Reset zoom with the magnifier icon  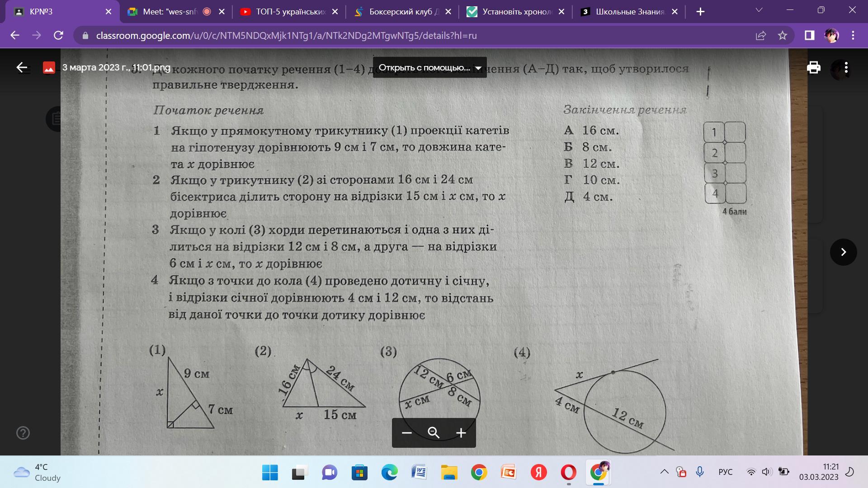pyautogui.click(x=434, y=433)
